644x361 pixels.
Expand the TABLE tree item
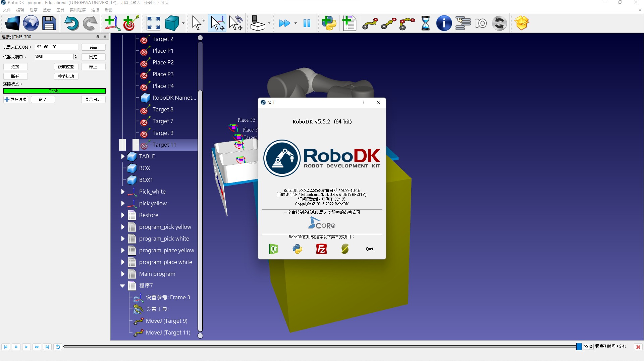123,156
